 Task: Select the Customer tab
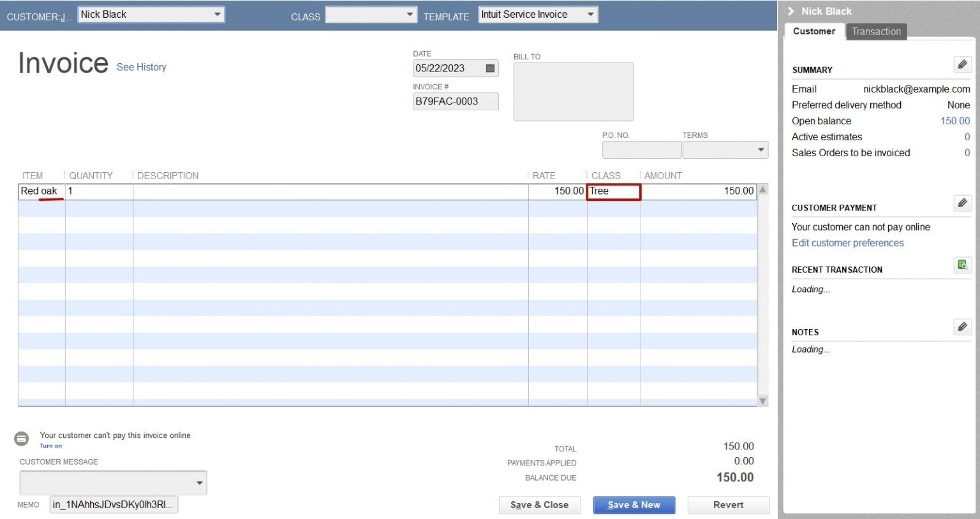tap(814, 31)
